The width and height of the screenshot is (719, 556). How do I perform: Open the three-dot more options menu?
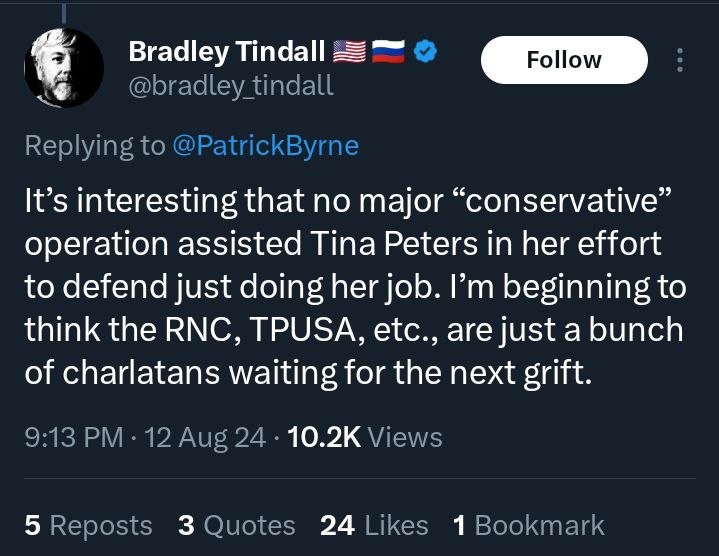(680, 60)
